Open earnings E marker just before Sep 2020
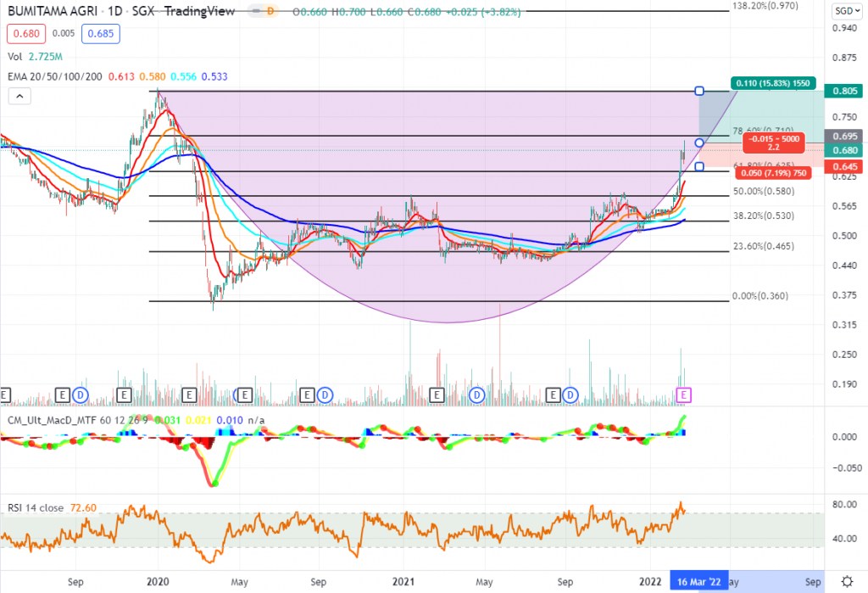 [x=307, y=395]
